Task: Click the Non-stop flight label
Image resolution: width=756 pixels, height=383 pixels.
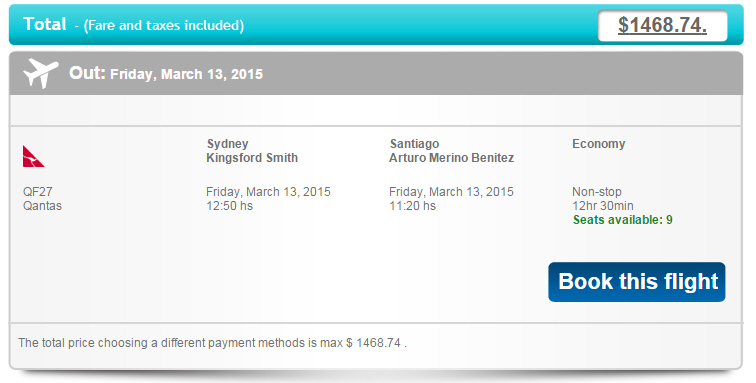Action: click(597, 192)
